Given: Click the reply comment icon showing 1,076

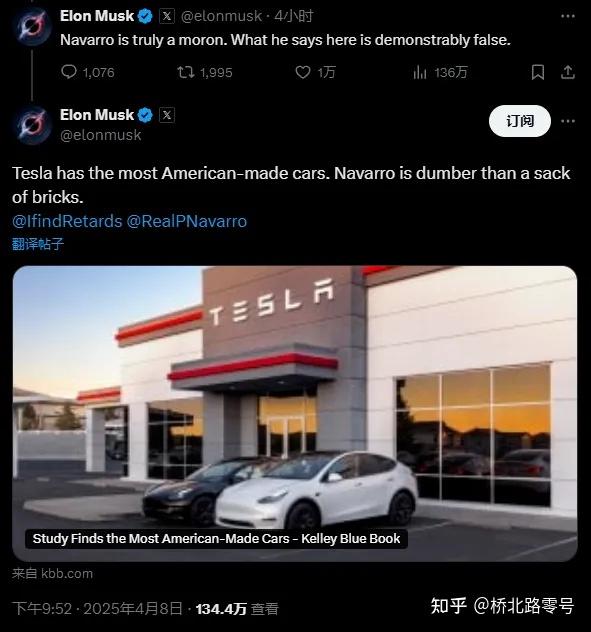Looking at the screenshot, I should tap(69, 72).
